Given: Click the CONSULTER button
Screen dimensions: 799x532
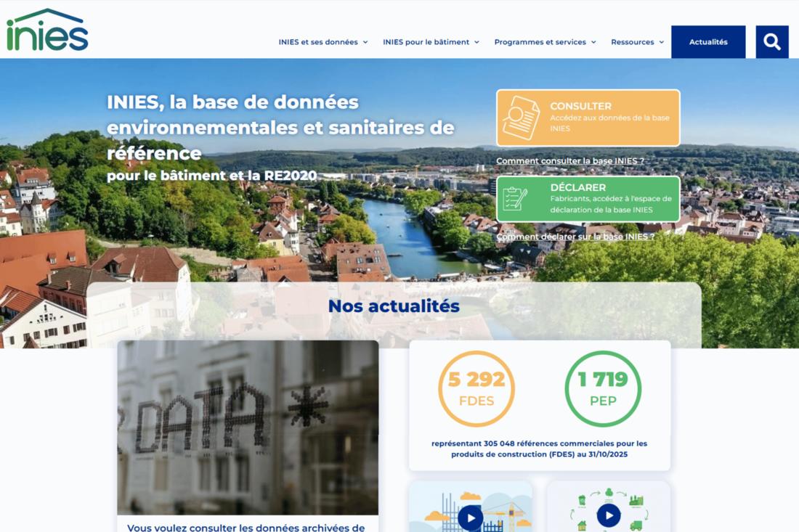Looking at the screenshot, I should pos(588,118).
